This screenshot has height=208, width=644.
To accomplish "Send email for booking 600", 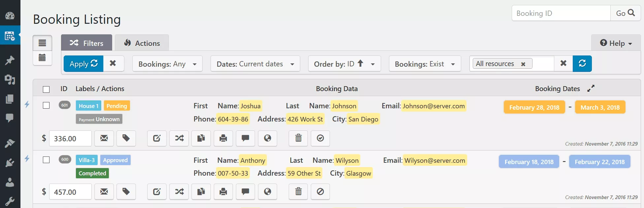I will pos(104,191).
